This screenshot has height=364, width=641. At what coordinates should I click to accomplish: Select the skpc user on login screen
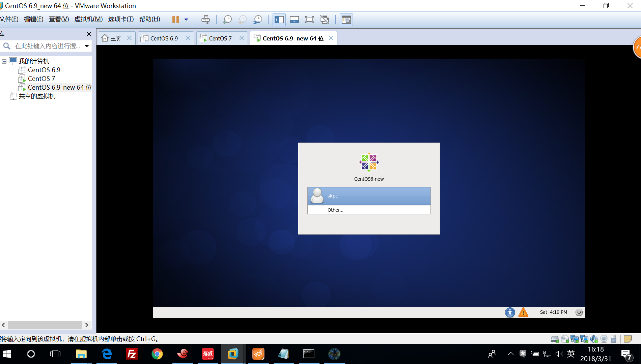[x=369, y=196]
